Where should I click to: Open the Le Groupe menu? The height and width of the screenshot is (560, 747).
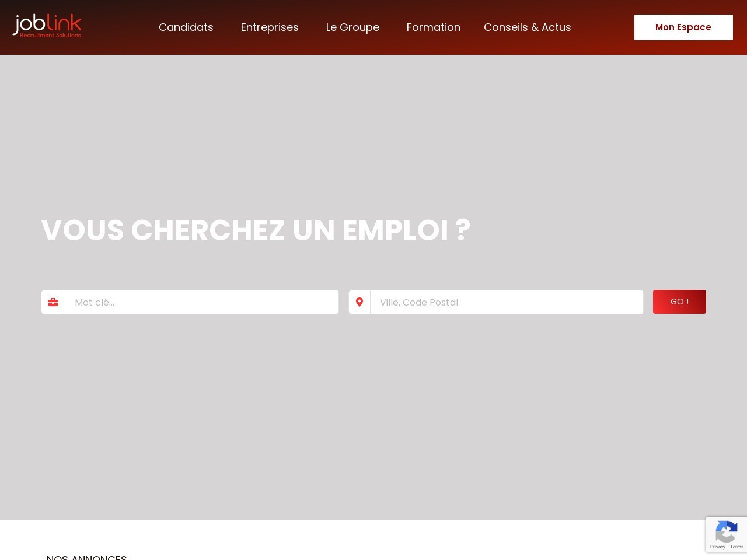click(x=352, y=27)
